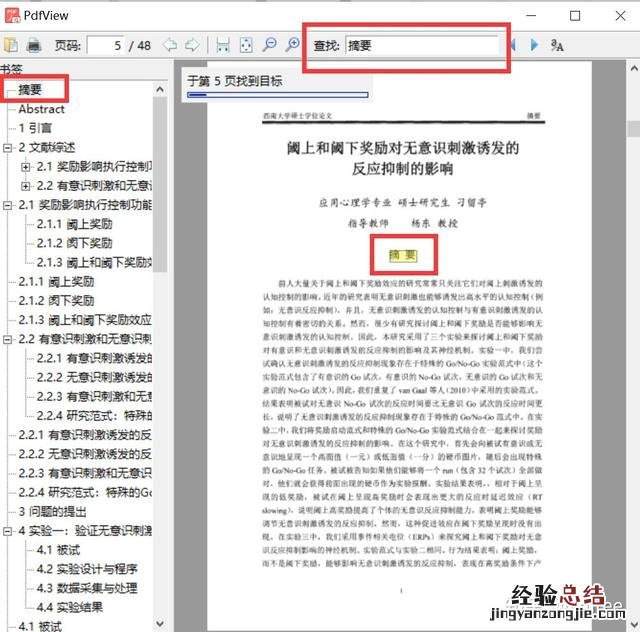Toggle match case search option
Viewport: 640px width, 632px height.
(557, 45)
